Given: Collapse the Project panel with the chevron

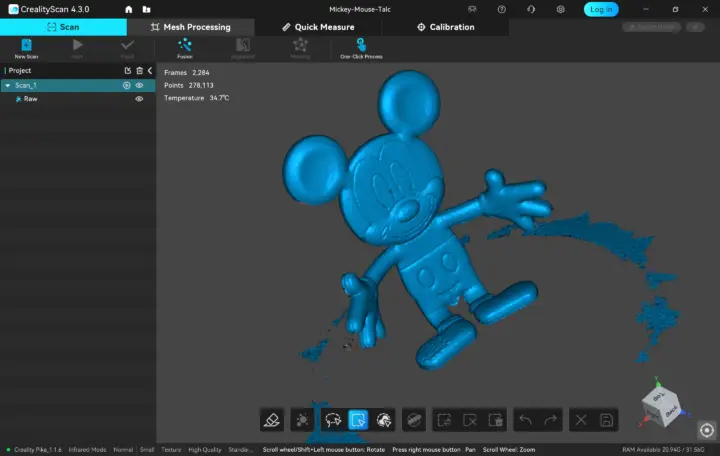Looking at the screenshot, I should pos(150,70).
